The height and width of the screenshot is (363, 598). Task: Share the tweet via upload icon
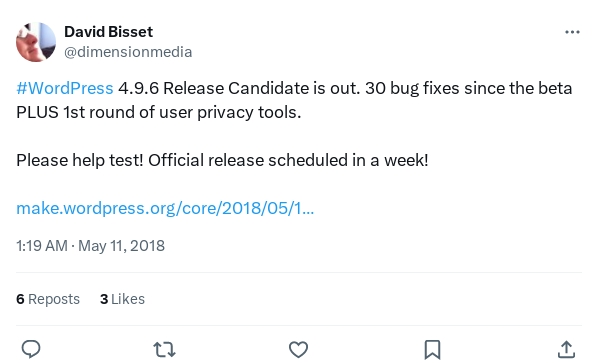pyautogui.click(x=566, y=349)
